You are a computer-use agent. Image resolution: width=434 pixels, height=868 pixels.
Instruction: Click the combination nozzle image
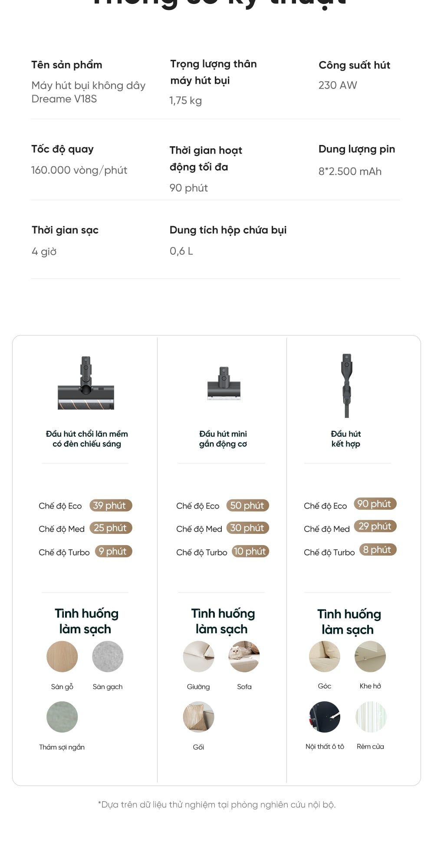pyautogui.click(x=346, y=385)
